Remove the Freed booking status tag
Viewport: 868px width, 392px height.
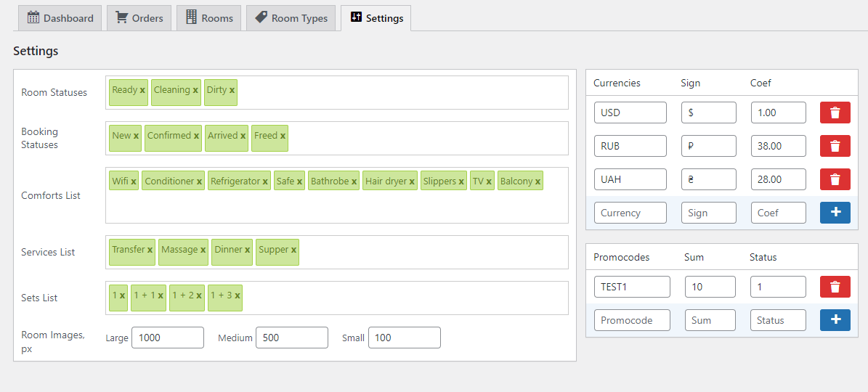tap(283, 136)
